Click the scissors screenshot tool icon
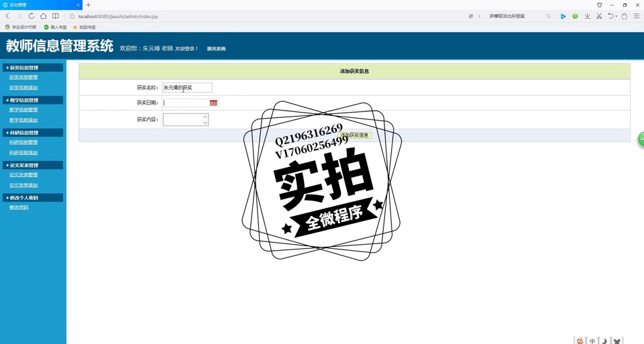 pyautogui.click(x=599, y=16)
